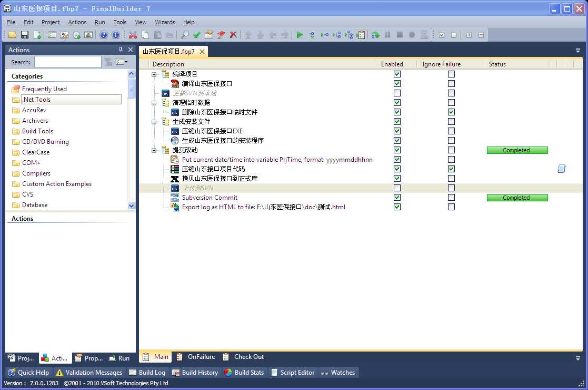The height and width of the screenshot is (390, 588).
Task: Close the 山东医保项目.fbp7 document tab
Action: [x=202, y=52]
